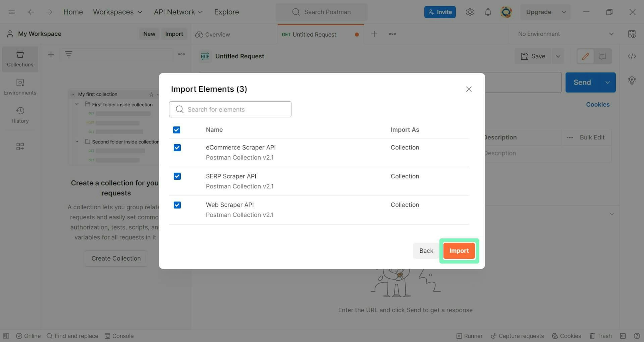Open Trash in status bar
The height and width of the screenshot is (342, 644).
click(601, 336)
